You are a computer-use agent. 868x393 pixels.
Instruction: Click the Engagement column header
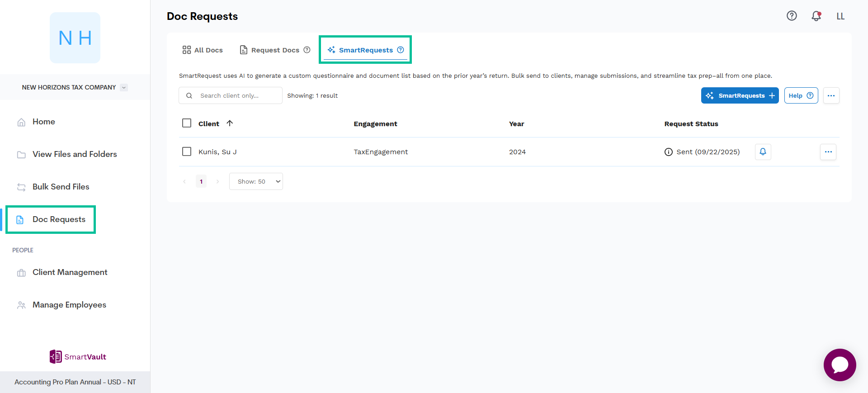pos(375,124)
